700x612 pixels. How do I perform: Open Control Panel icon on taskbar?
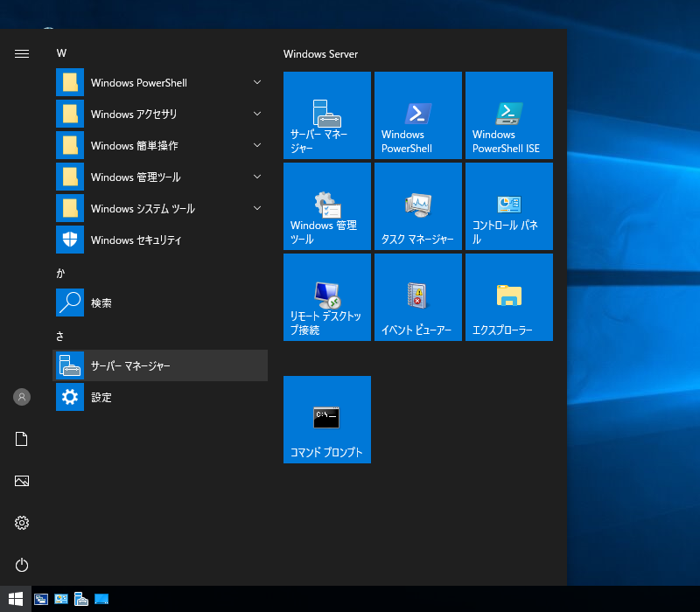point(61,599)
